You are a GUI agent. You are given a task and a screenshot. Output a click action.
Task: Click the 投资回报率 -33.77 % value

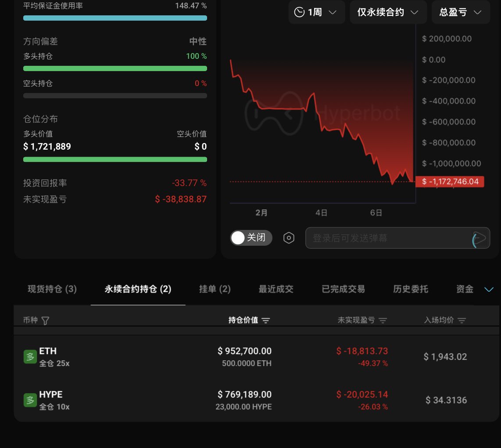tap(189, 183)
